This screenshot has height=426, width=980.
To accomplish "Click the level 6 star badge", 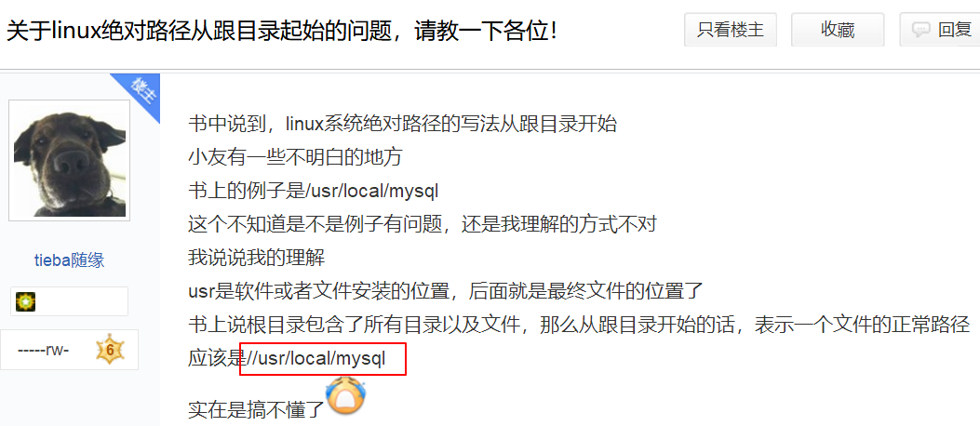I will [110, 350].
